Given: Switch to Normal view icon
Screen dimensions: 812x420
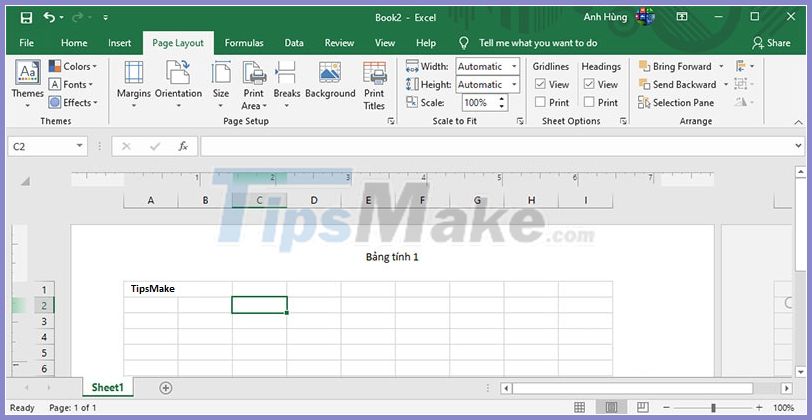Looking at the screenshot, I should (579, 407).
